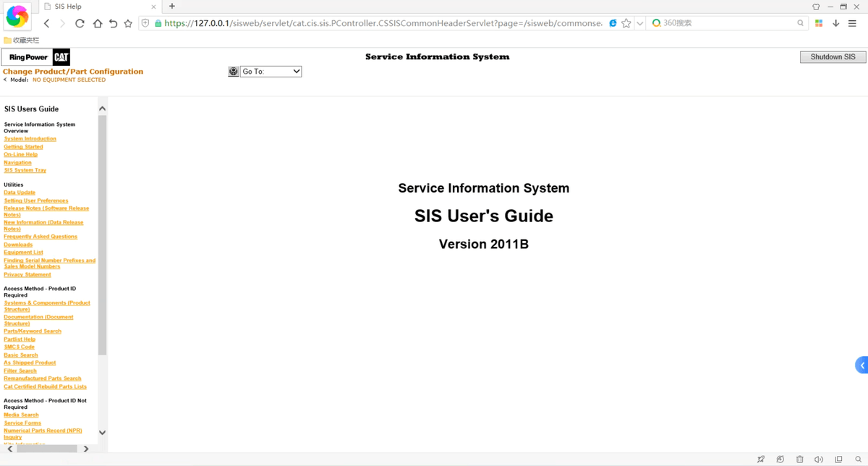
Task: Click the undo close-tab arrow icon
Action: (113, 23)
